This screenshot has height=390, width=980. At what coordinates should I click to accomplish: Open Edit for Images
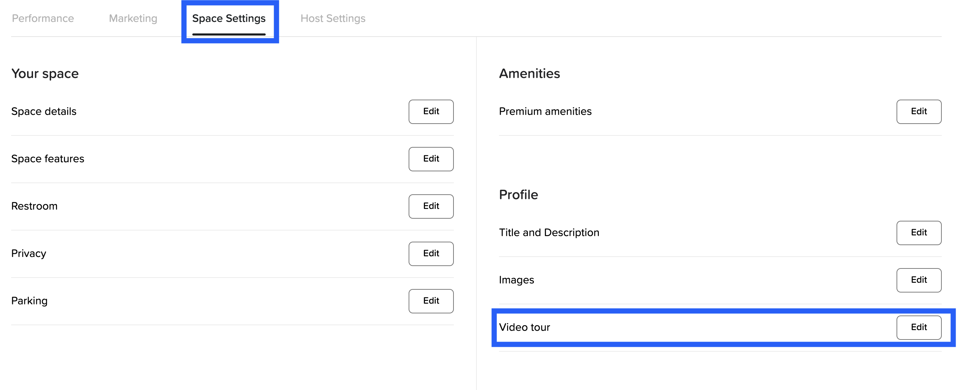point(918,280)
